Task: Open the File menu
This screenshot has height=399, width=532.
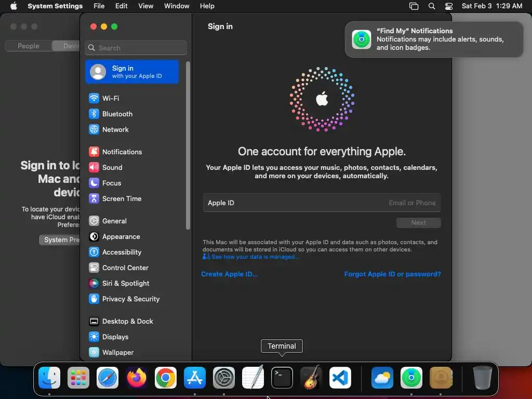Action: [99, 6]
